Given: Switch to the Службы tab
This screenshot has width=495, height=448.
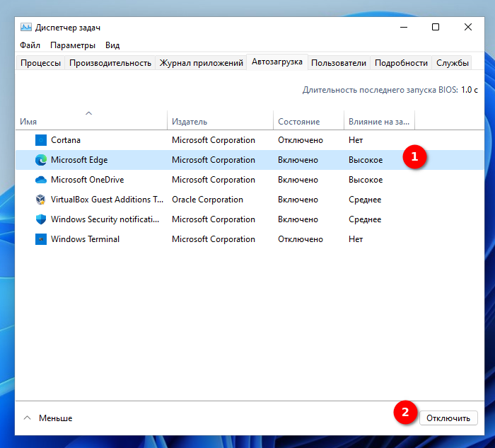Looking at the screenshot, I should [x=452, y=63].
